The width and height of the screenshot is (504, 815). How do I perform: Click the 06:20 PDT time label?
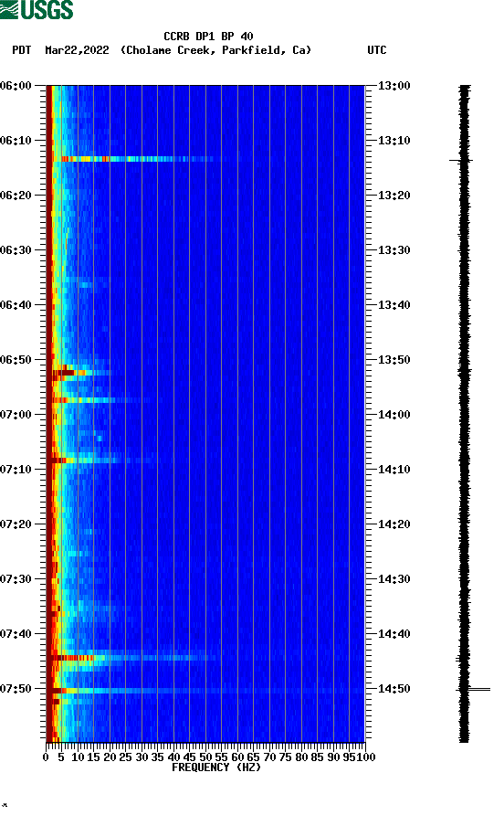tap(16, 196)
